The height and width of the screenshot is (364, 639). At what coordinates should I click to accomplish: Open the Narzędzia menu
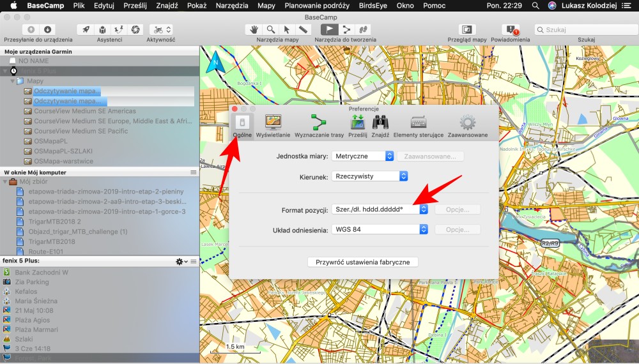(232, 6)
